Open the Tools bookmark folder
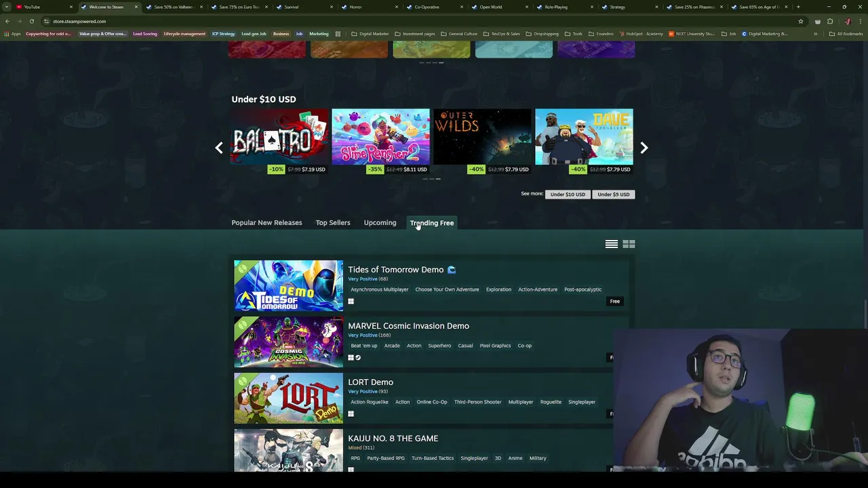 tap(573, 34)
